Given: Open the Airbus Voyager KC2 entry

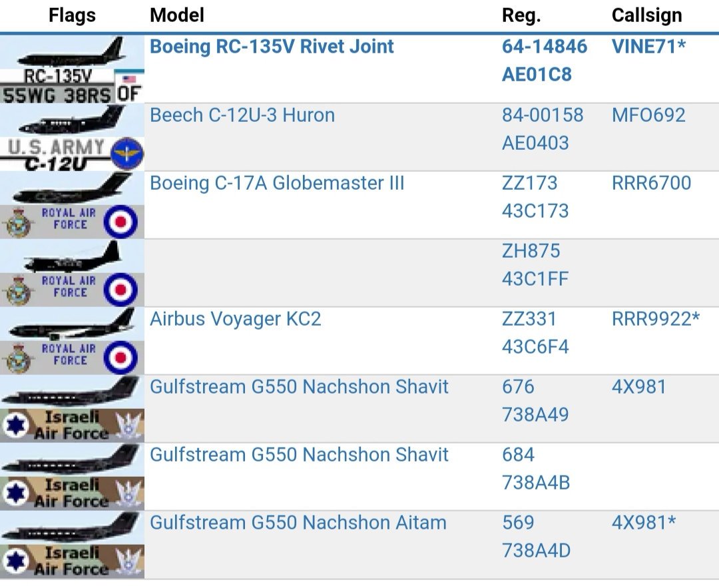Looking at the screenshot, I should pyautogui.click(x=235, y=319).
